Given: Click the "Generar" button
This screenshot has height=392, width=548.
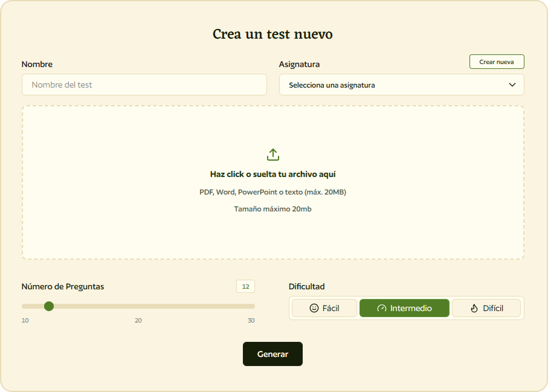Looking at the screenshot, I should 272,354.
